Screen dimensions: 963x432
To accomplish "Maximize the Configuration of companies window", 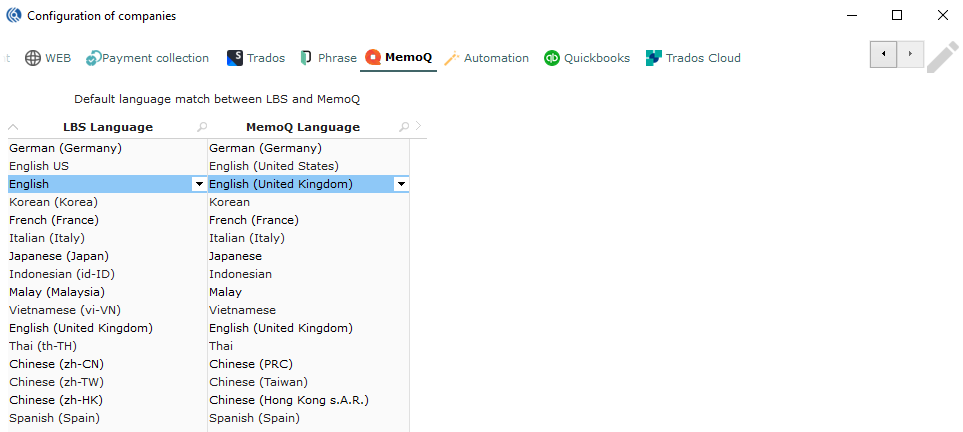I will (x=897, y=15).
